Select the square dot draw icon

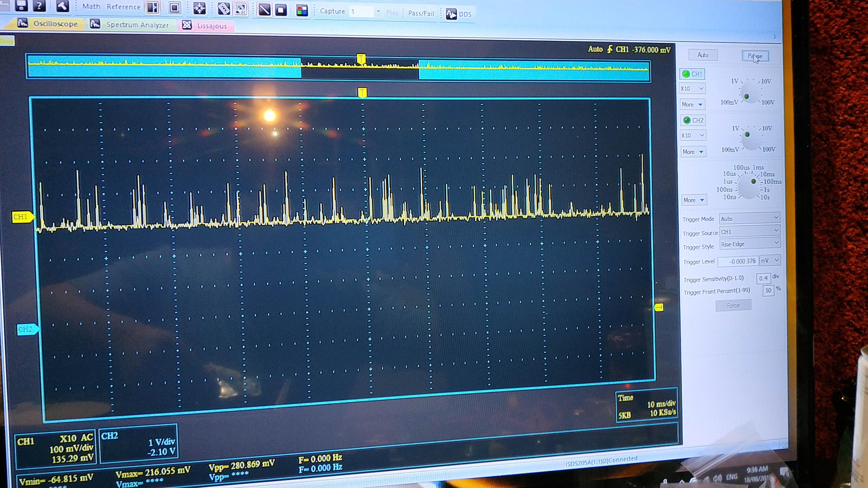281,10
